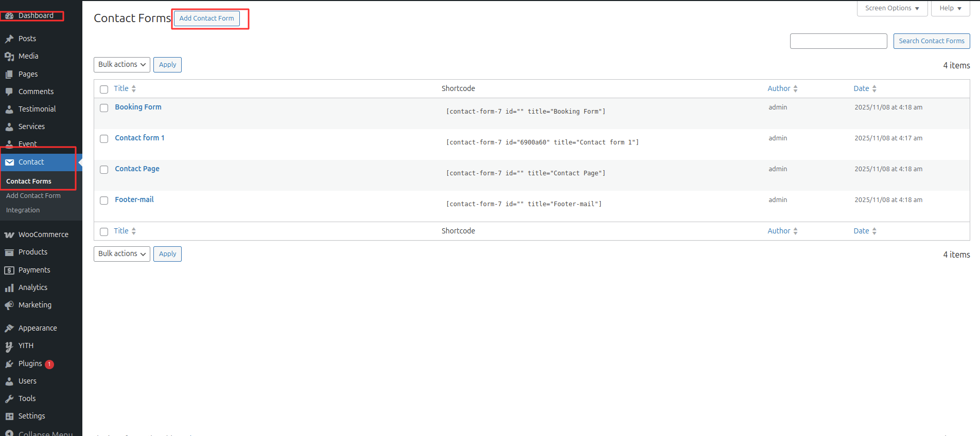Click the Comments speech bubble icon
This screenshot has width=980, height=436.
click(x=9, y=92)
